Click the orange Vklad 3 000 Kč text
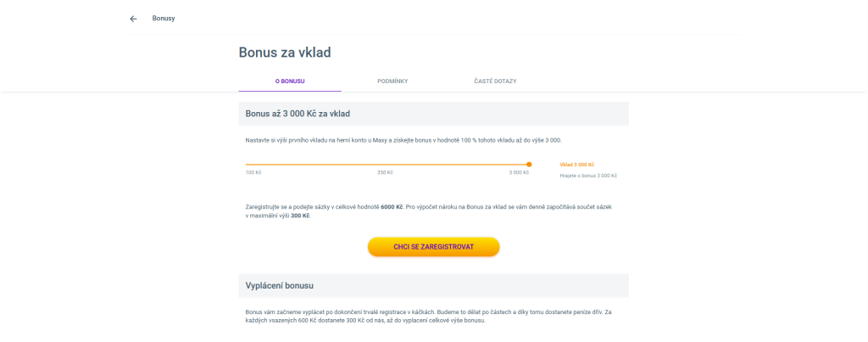The image size is (868, 342). tap(576, 165)
